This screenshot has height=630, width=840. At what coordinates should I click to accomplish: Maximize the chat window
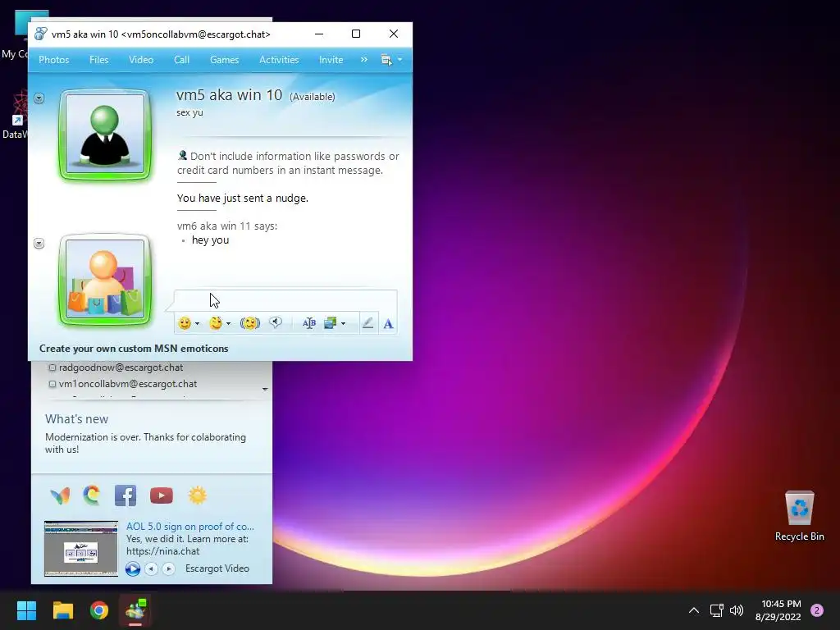click(x=356, y=34)
